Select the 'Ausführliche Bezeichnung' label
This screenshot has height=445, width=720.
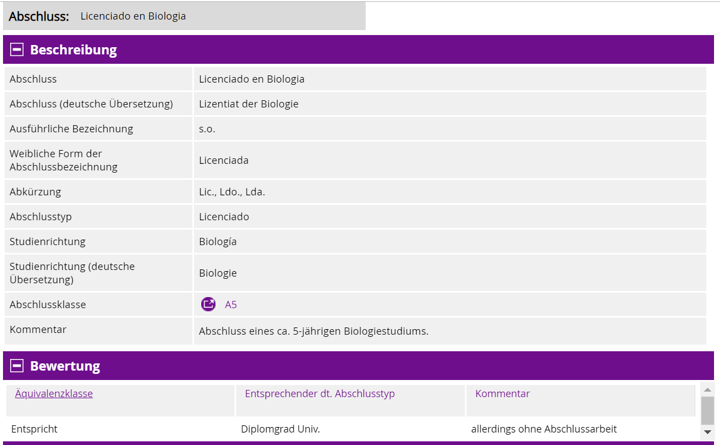pos(71,129)
